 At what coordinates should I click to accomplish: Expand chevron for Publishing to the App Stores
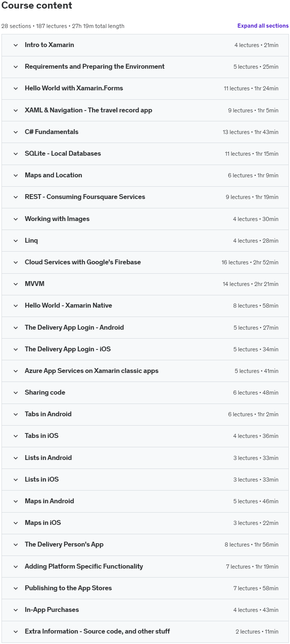(16, 588)
